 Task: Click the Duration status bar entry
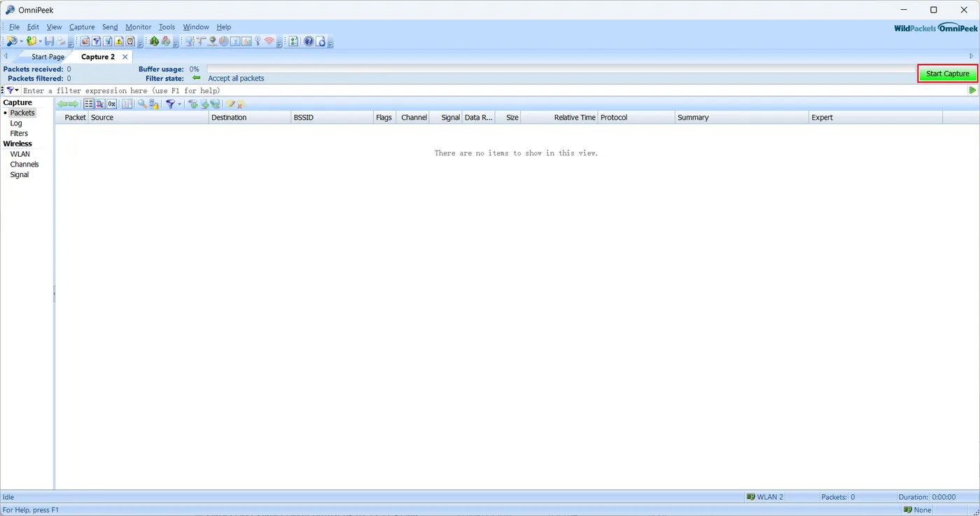(927, 497)
